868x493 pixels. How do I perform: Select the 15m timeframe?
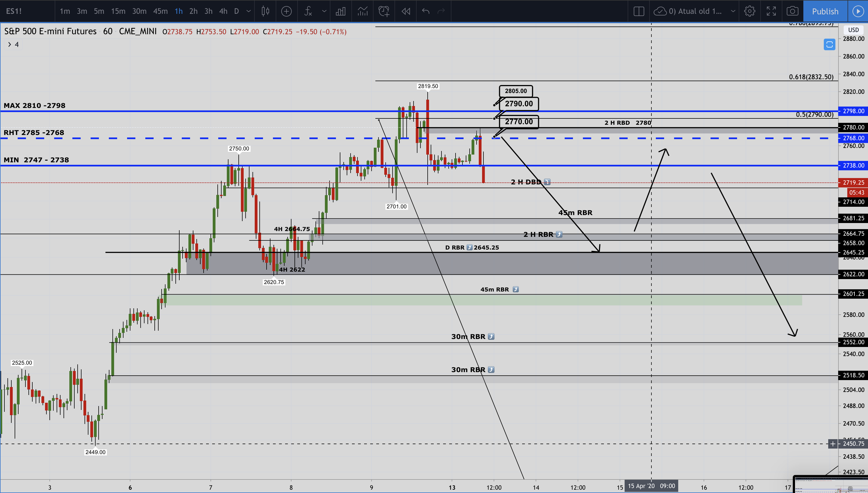tap(118, 11)
